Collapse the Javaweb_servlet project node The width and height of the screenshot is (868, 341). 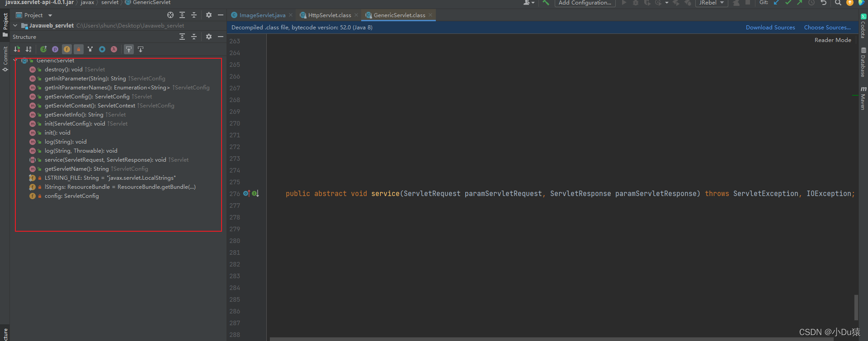(x=15, y=26)
